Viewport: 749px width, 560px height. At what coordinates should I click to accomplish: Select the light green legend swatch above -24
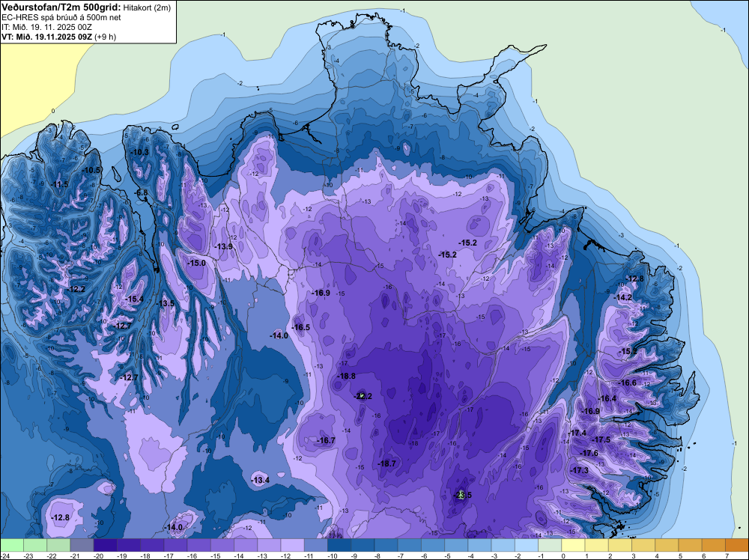pyautogui.click(x=12, y=545)
